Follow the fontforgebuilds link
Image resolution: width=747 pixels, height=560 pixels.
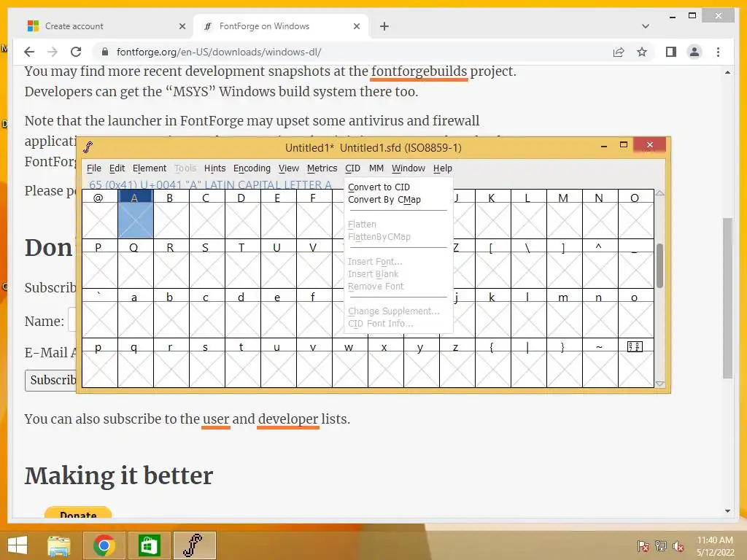click(419, 71)
